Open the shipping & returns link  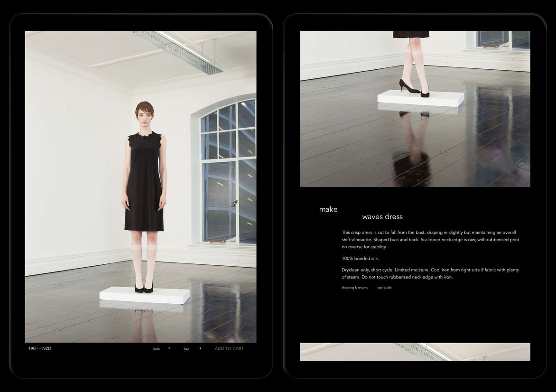pos(354,288)
